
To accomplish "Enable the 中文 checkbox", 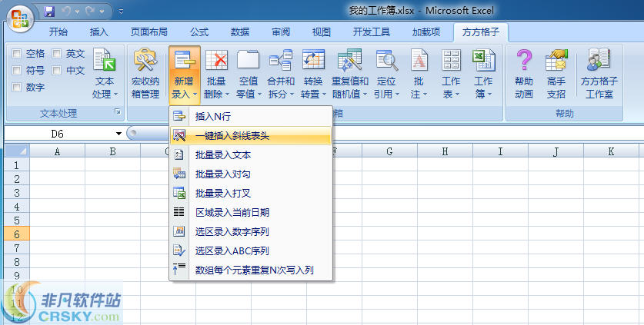I will (57, 70).
